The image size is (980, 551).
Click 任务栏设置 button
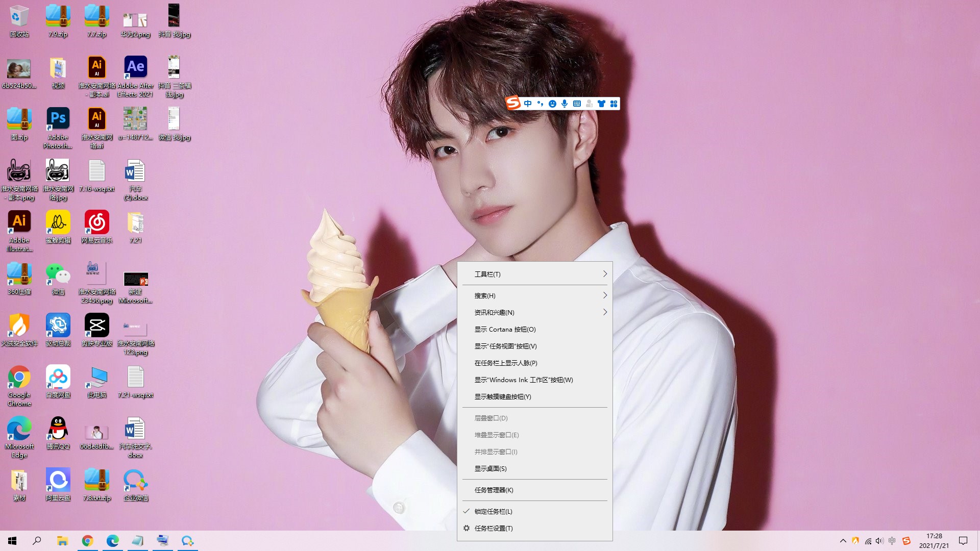tap(535, 528)
